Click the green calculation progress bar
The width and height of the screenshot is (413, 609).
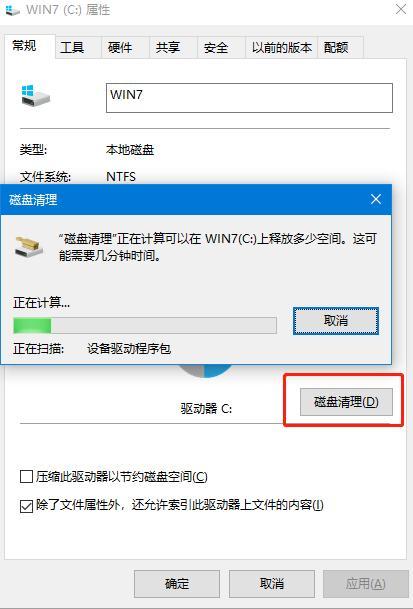tap(145, 325)
